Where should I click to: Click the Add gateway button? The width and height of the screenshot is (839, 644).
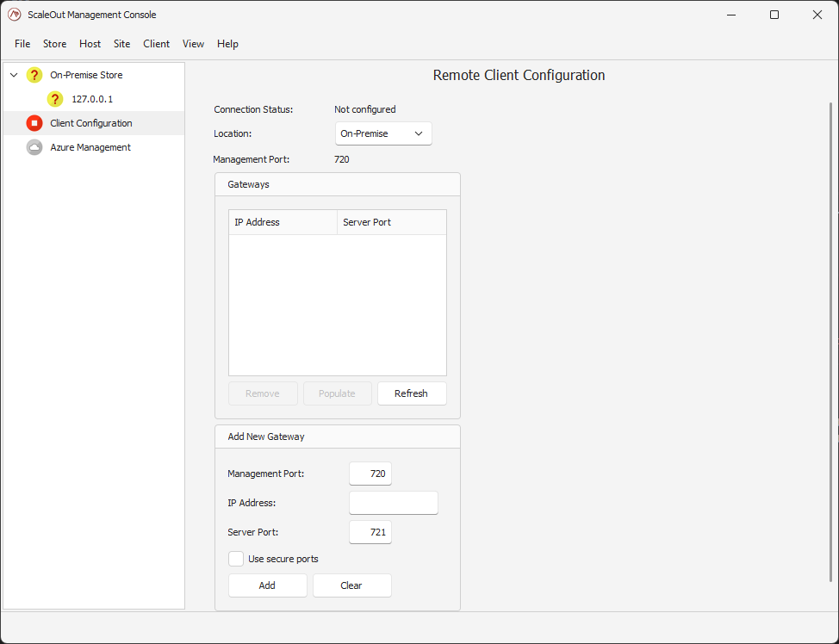tap(268, 585)
